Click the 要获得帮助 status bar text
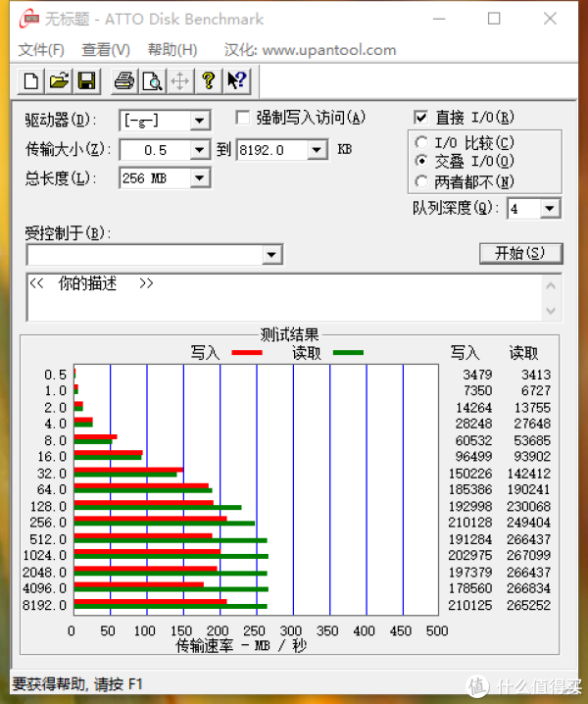This screenshot has width=588, height=704. (x=77, y=684)
